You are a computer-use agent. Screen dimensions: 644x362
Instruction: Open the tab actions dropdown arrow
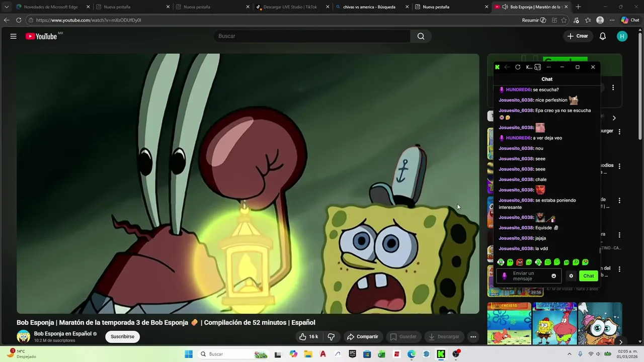(x=6, y=7)
